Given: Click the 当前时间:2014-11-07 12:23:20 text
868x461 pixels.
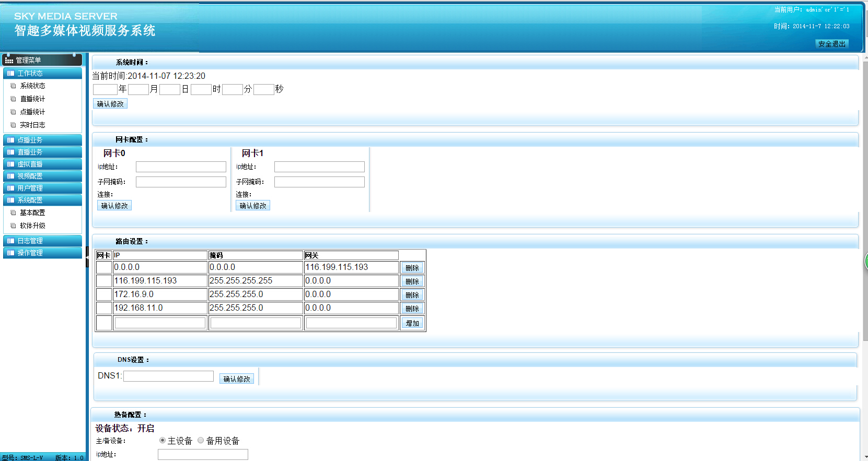Looking at the screenshot, I should (149, 76).
